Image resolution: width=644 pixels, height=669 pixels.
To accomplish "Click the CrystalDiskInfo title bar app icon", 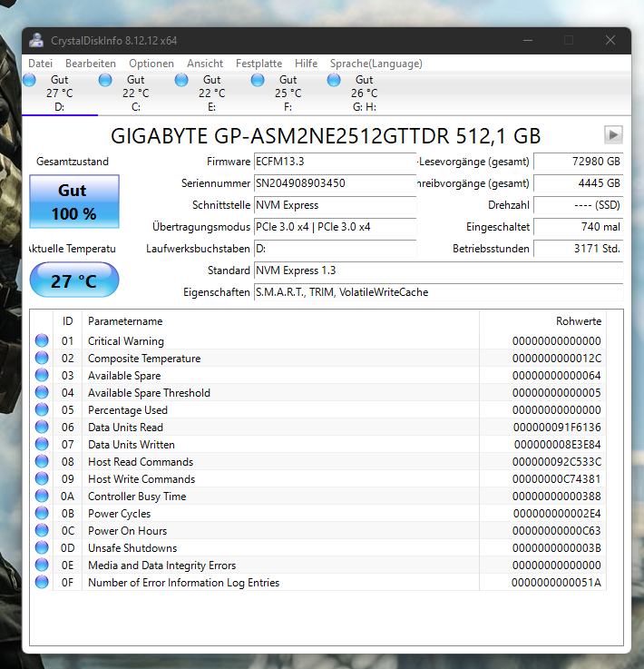I will (36, 41).
